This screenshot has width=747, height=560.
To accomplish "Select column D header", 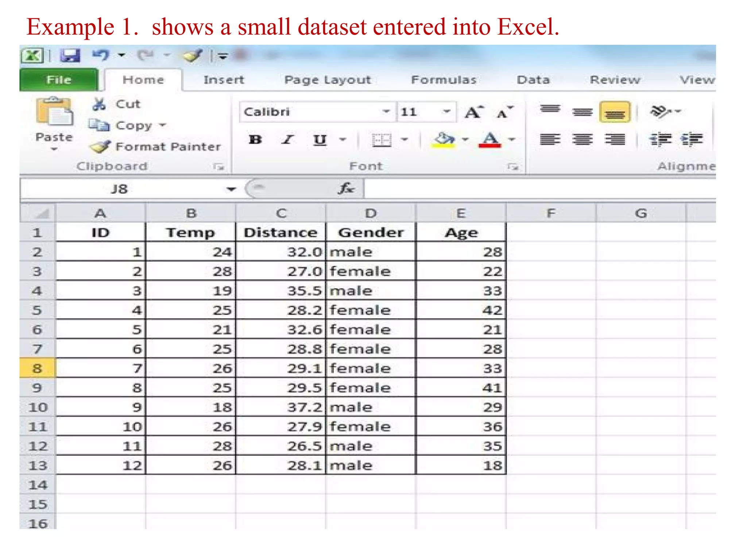I will [x=371, y=213].
